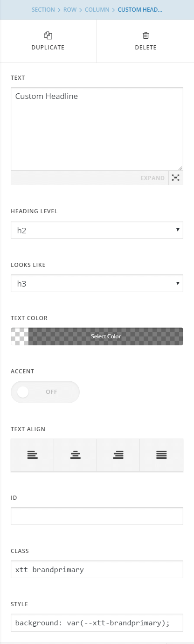Click the Class field containing xtt-brandprimary
Screen dimensions: 194x644
pyautogui.click(x=97, y=570)
